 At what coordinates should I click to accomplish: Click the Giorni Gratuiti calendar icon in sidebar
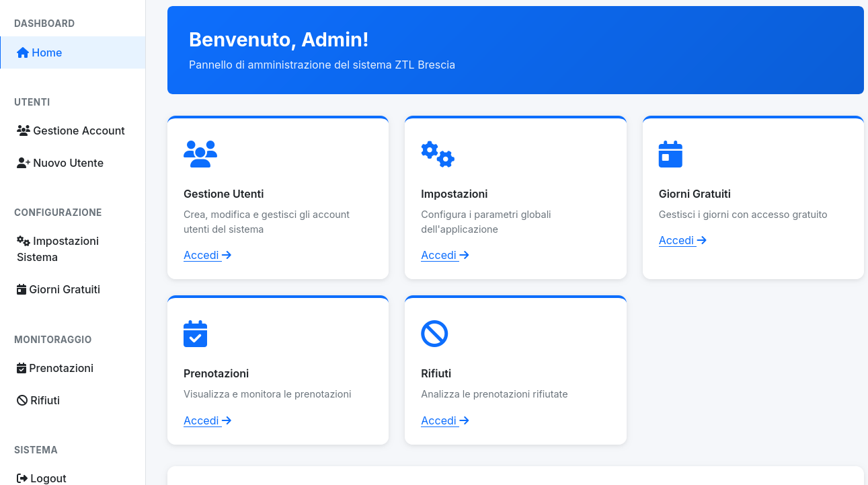tap(22, 289)
